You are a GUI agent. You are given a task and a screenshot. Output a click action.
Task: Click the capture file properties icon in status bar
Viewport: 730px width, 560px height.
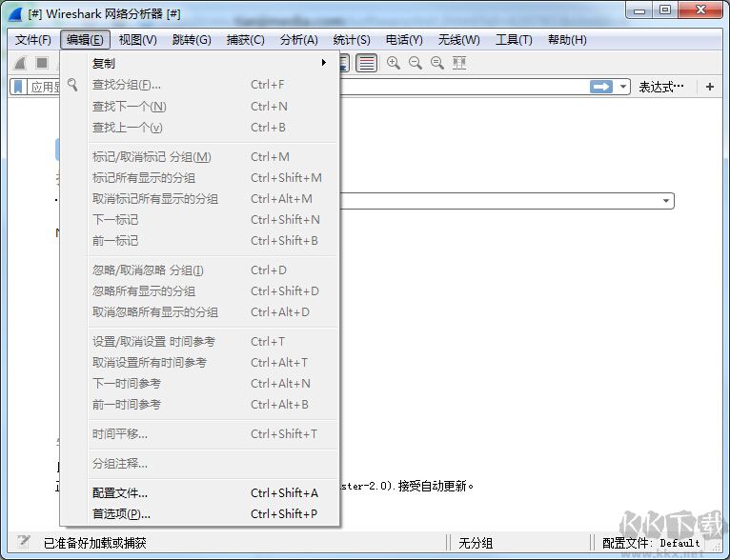(23, 542)
